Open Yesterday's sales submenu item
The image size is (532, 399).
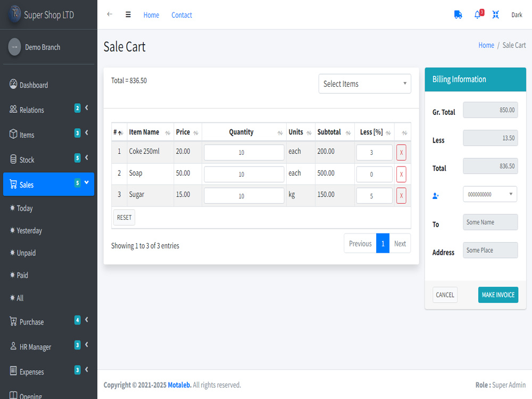point(48,230)
